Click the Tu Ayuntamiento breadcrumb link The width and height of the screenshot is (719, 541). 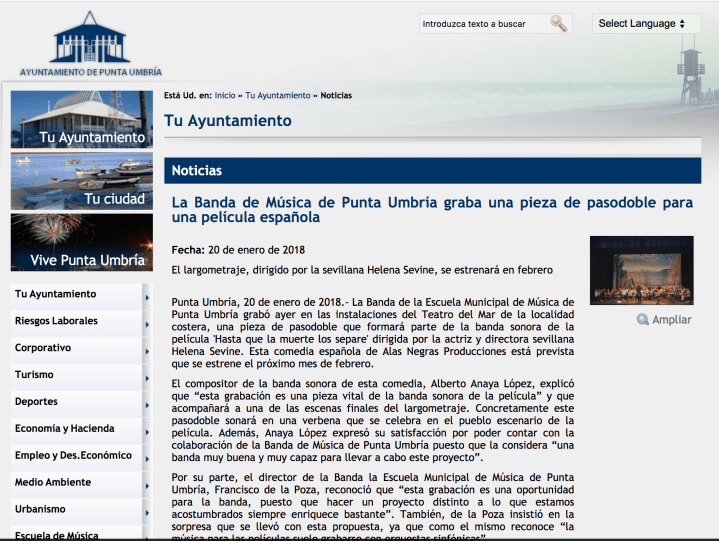point(278,95)
